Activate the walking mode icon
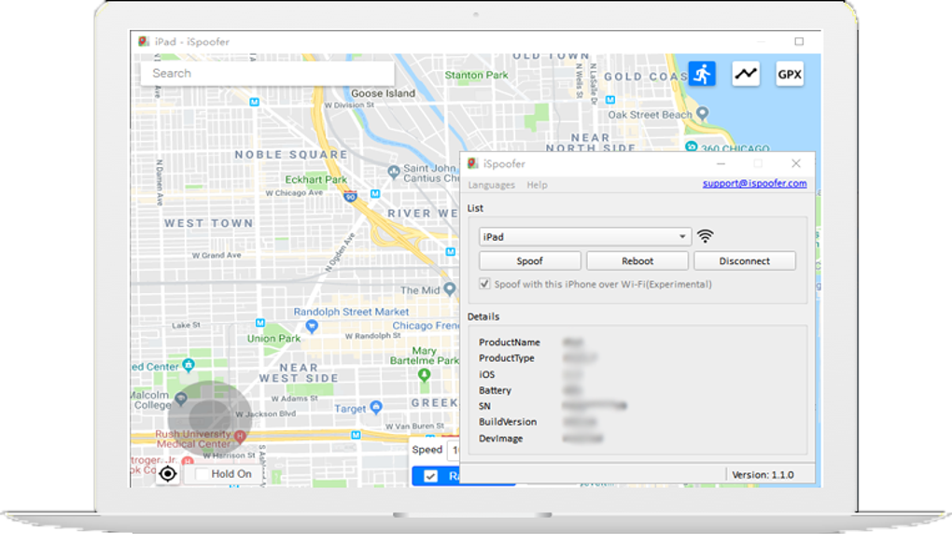Image resolution: width=952 pixels, height=560 pixels. [702, 74]
